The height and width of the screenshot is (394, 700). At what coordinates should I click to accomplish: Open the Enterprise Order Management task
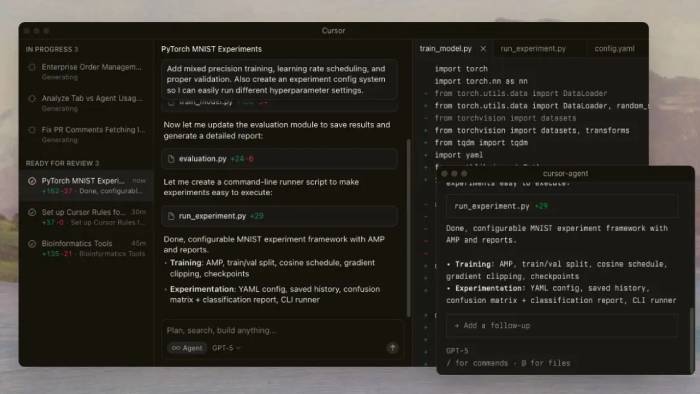[x=86, y=71]
